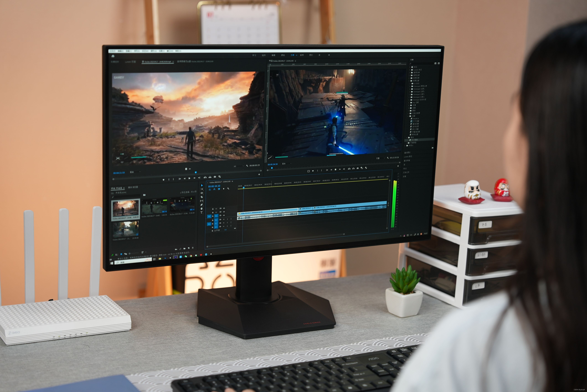Switch to the 媒体浏览器 panel tab

[x=133, y=187]
